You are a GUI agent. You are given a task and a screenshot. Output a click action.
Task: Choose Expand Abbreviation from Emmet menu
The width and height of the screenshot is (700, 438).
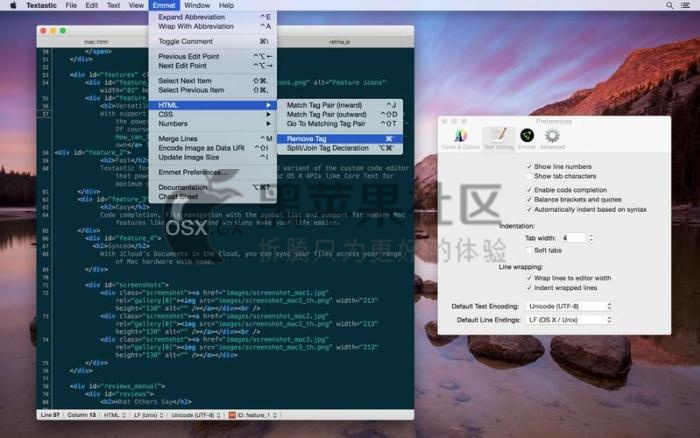point(213,17)
